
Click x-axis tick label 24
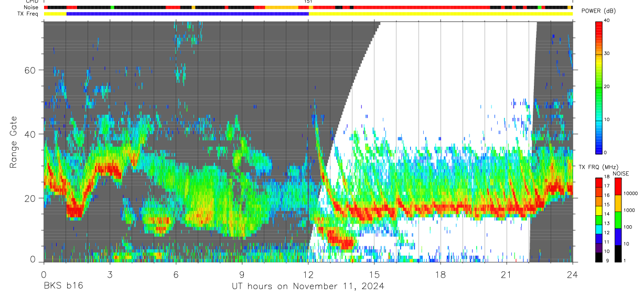pos(573,274)
